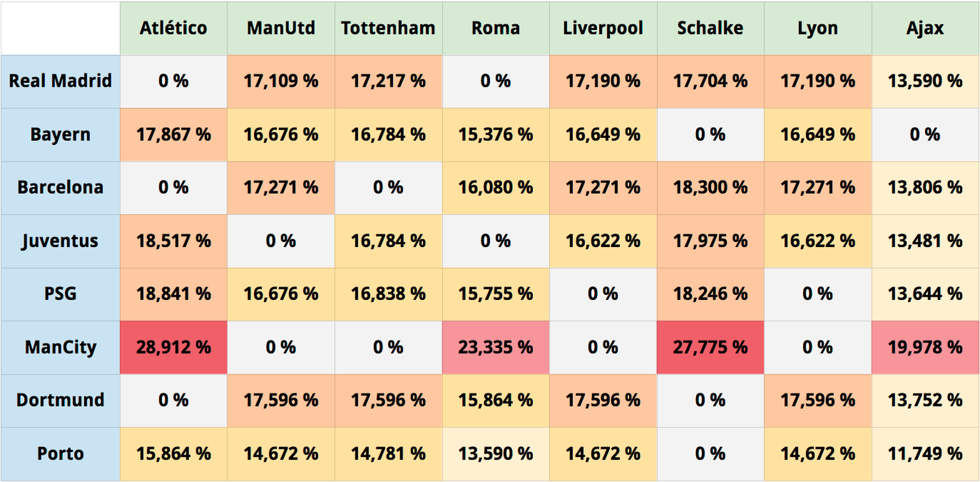This screenshot has width=980, height=482.
Task: Select the 27,775 % ManCity–Schalke cell
Action: tap(710, 347)
